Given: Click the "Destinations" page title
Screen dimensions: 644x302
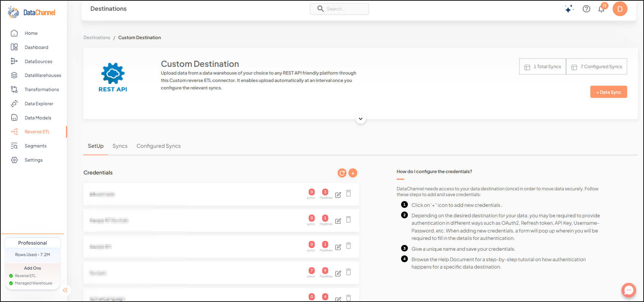Looking at the screenshot, I should [109, 9].
